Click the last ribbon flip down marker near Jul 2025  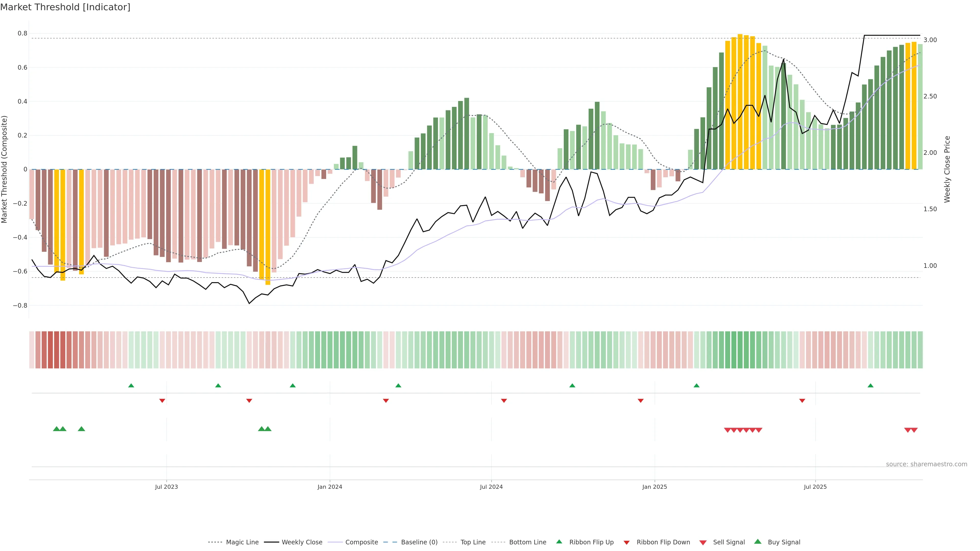pyautogui.click(x=802, y=401)
